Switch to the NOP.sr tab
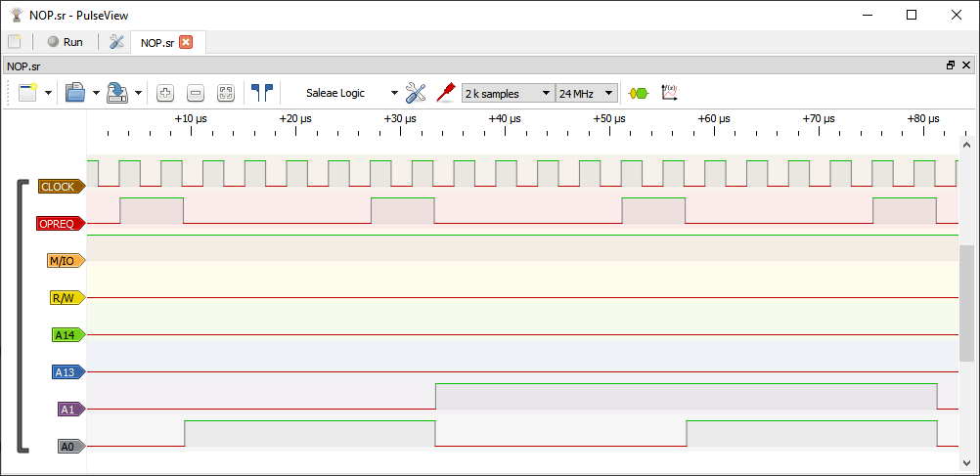 pos(156,42)
